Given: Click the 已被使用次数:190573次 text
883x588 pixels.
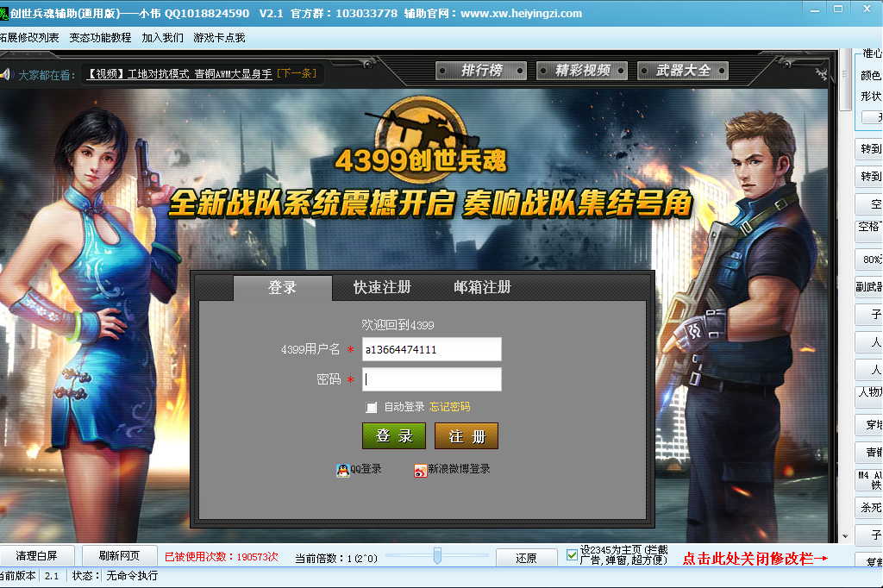Looking at the screenshot, I should (x=222, y=557).
